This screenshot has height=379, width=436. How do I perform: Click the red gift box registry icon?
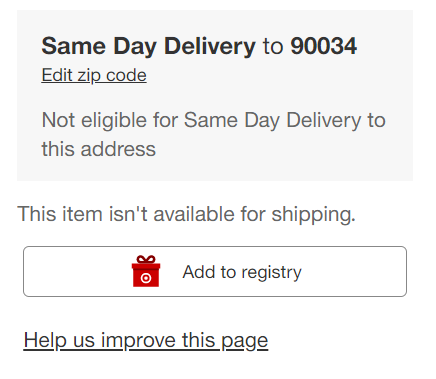[x=146, y=271]
